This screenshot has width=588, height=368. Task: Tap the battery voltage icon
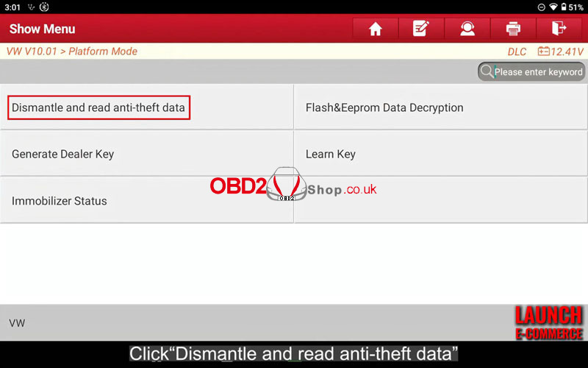tap(543, 51)
